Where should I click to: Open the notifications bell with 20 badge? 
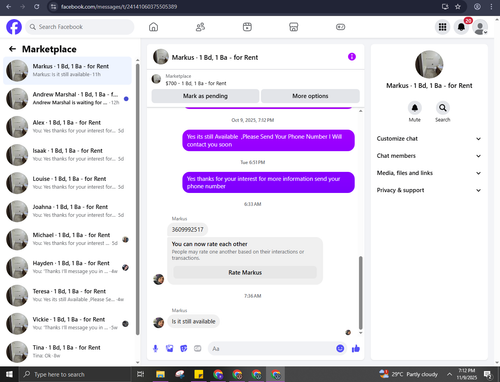pos(462,27)
